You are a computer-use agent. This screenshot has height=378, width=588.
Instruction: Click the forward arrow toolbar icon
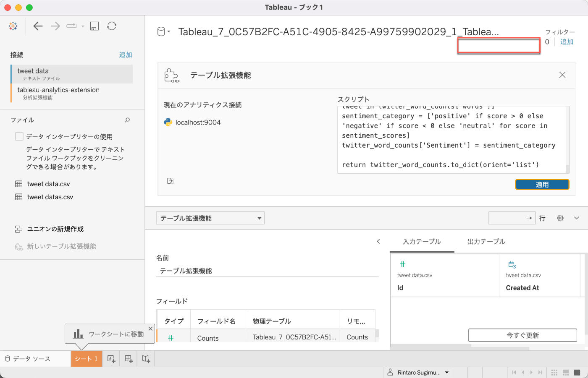[55, 26]
